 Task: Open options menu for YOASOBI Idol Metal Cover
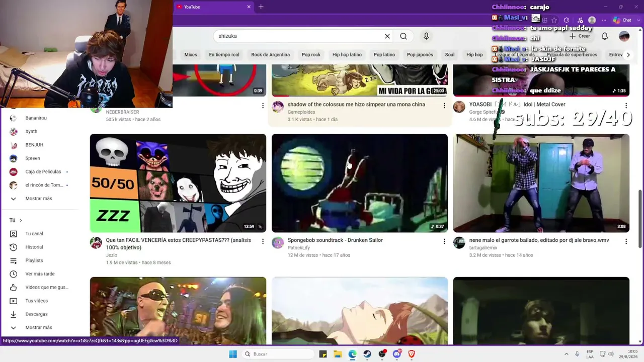point(626,106)
